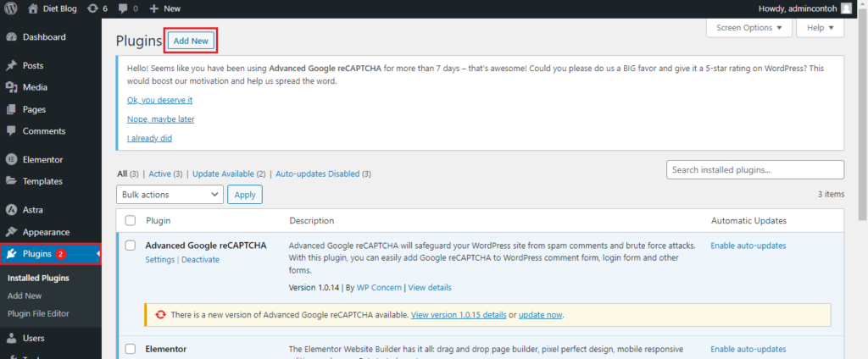Click the Elementor sidebar icon
868x359 pixels.
point(11,159)
